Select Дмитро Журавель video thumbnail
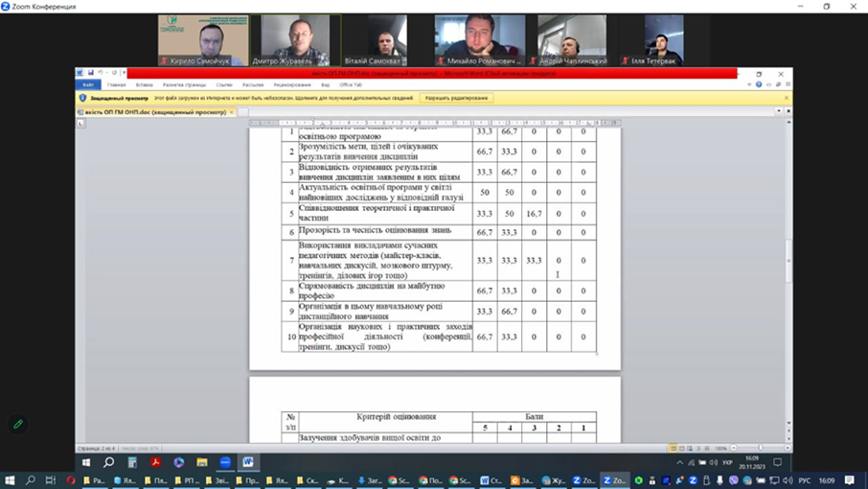Screen dimensions: 868x489 (296, 40)
